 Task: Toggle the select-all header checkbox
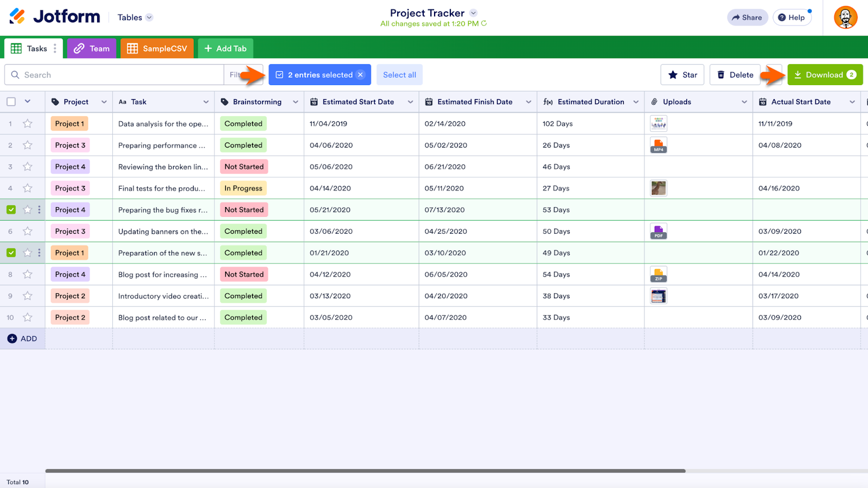point(11,101)
